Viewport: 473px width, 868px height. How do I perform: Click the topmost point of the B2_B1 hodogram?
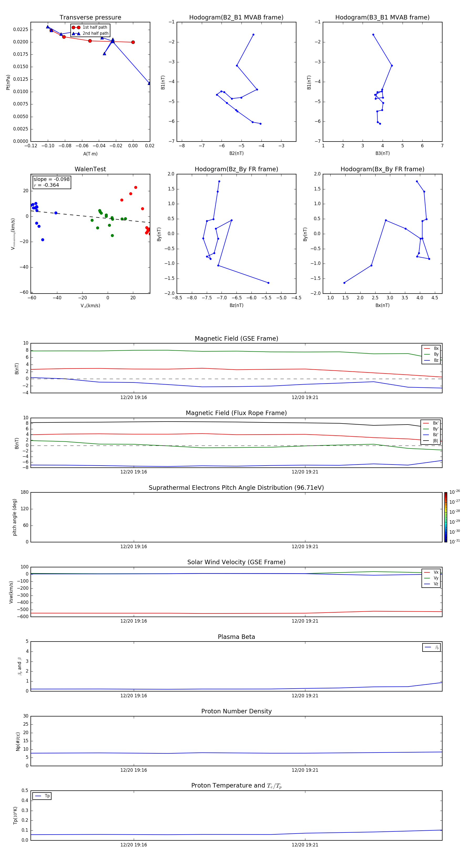[254, 35]
